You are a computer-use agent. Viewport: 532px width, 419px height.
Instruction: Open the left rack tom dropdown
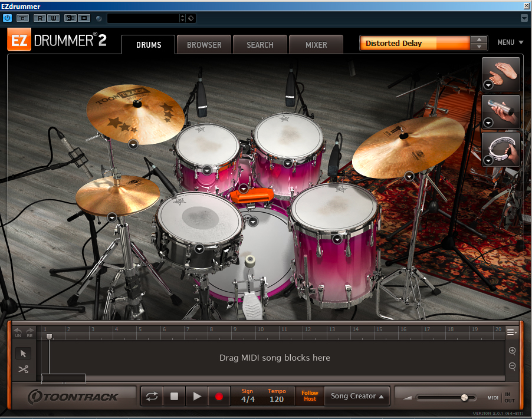coord(207,170)
